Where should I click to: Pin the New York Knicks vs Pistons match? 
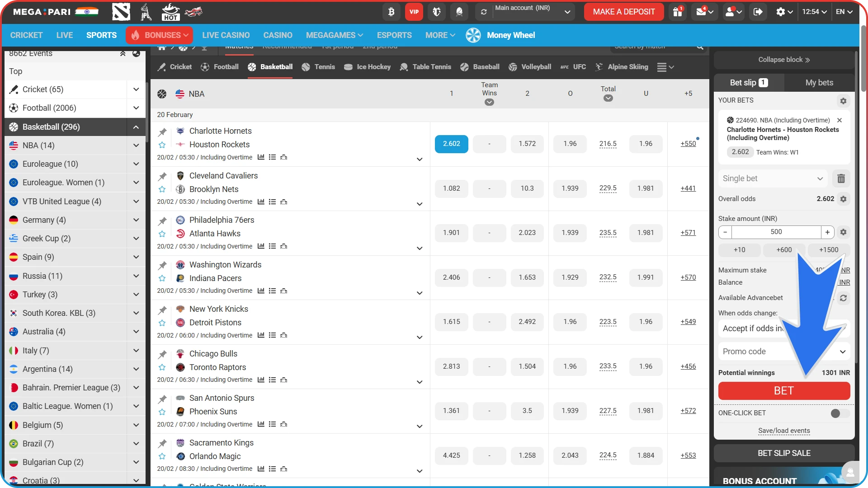coord(162,310)
